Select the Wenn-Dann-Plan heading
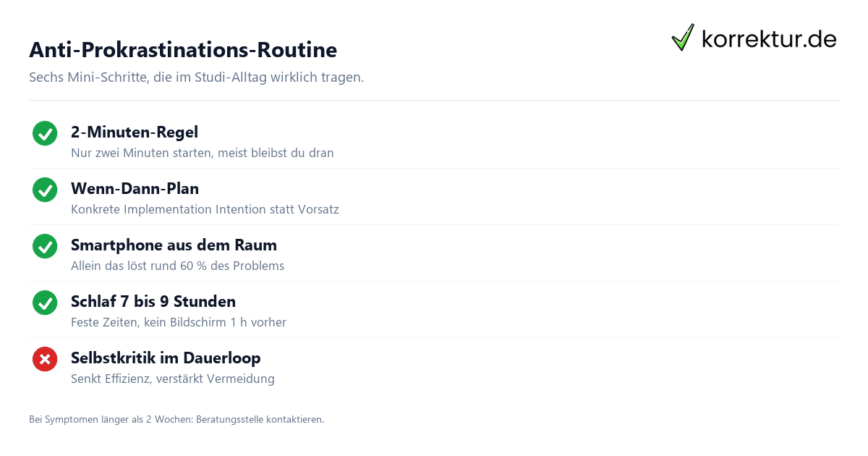 coord(135,188)
